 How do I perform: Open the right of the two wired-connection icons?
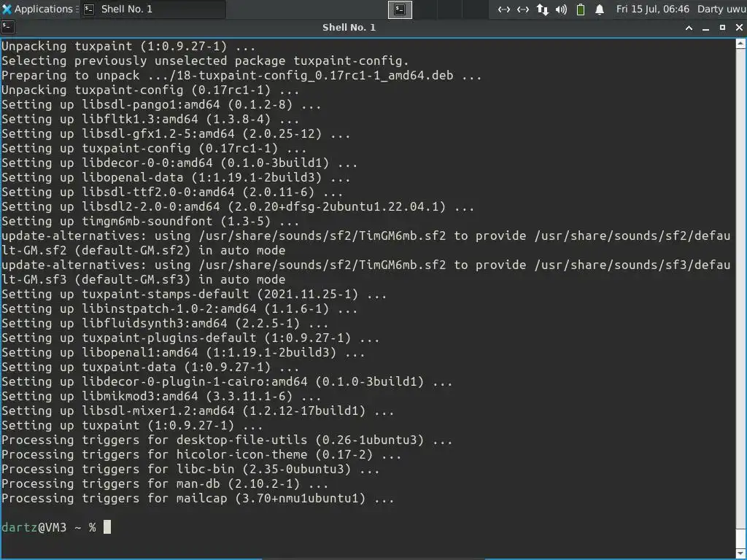(523, 9)
